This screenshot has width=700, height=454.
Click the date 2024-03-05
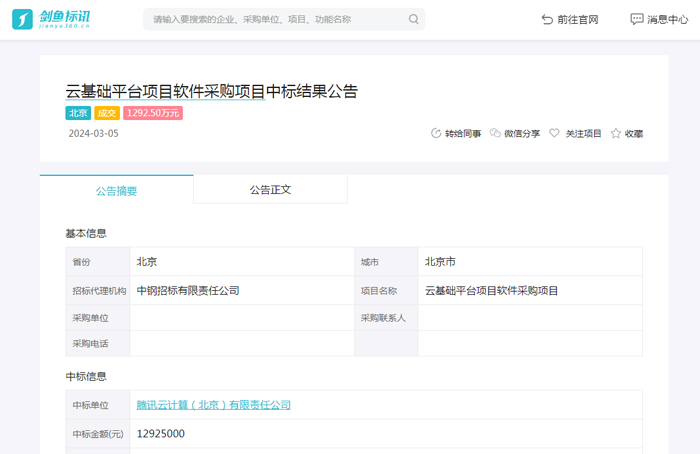point(93,133)
